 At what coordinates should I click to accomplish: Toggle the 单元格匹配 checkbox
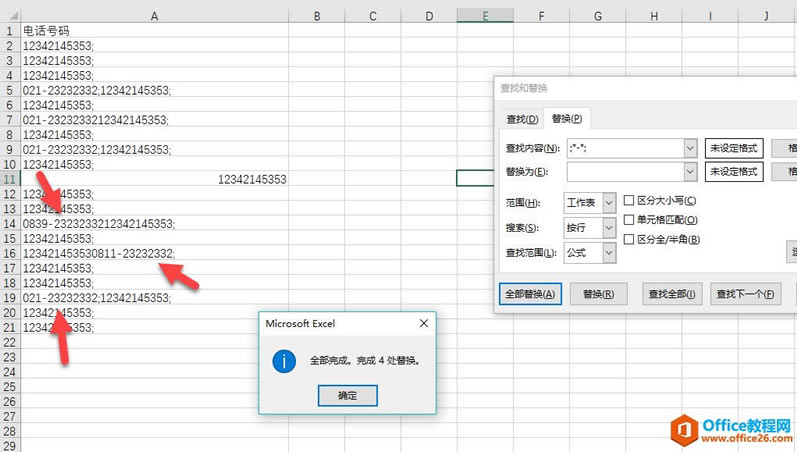[x=629, y=220]
